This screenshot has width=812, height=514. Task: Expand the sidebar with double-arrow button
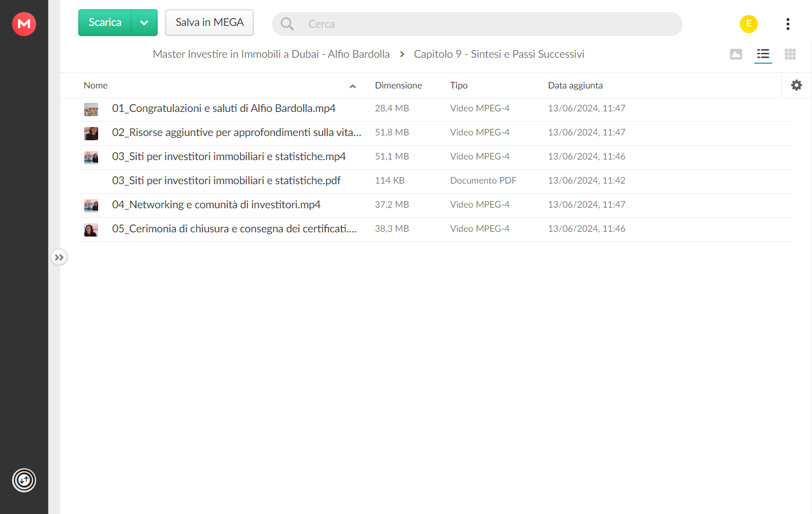[58, 258]
